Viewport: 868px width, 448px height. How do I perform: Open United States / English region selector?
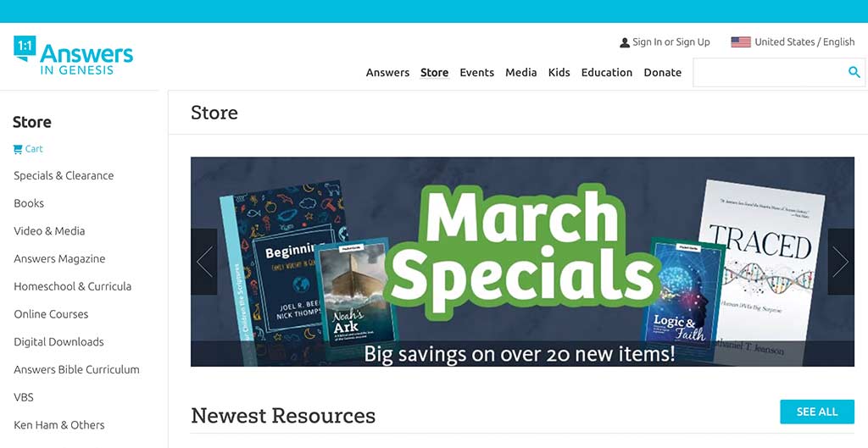793,42
